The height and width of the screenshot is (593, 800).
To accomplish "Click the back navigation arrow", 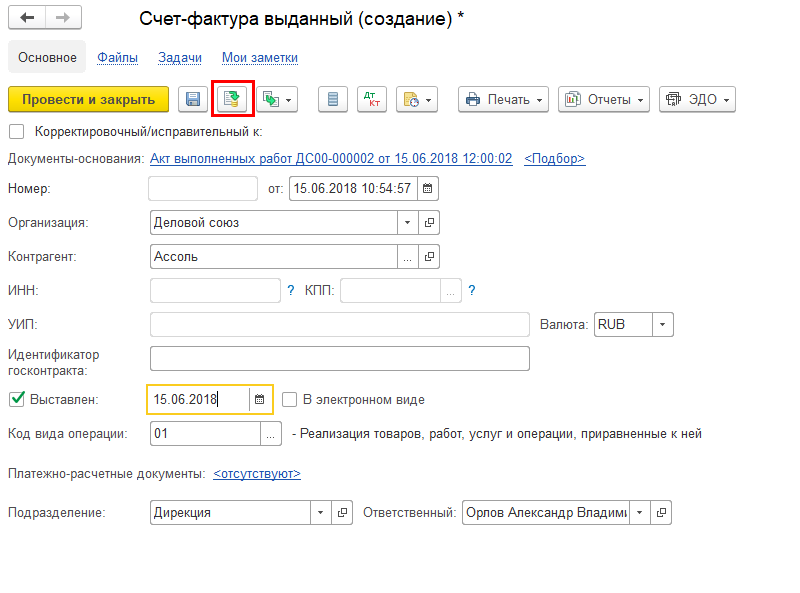I will (27, 19).
